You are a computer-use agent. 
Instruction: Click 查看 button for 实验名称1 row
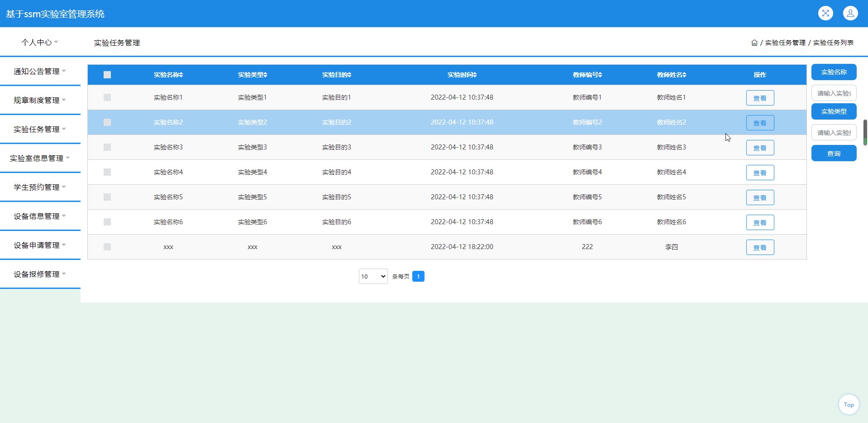(760, 98)
